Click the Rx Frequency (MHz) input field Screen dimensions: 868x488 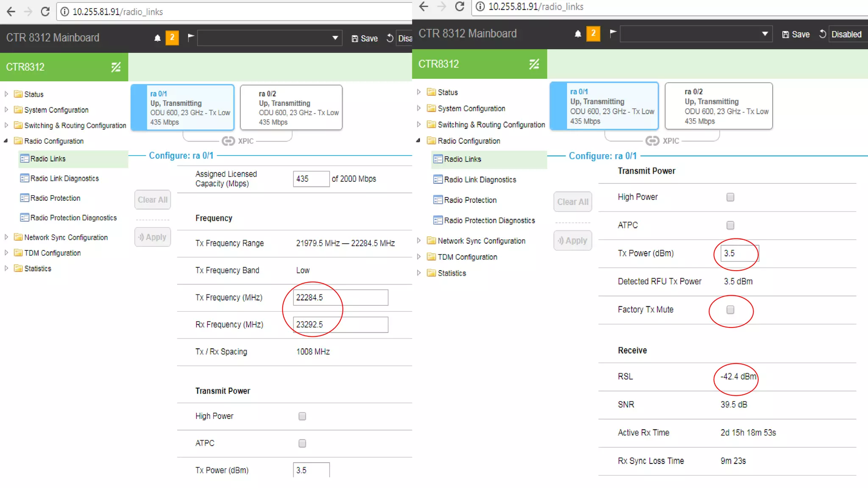point(340,324)
